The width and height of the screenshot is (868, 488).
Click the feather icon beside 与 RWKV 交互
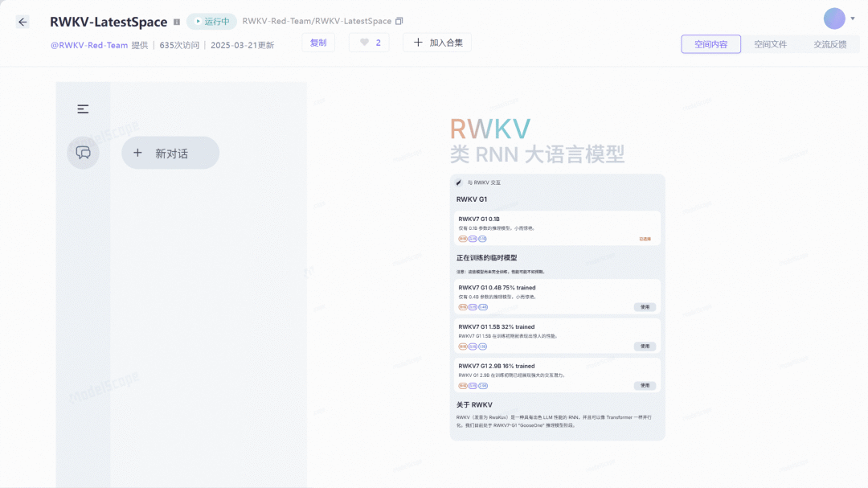[459, 182]
